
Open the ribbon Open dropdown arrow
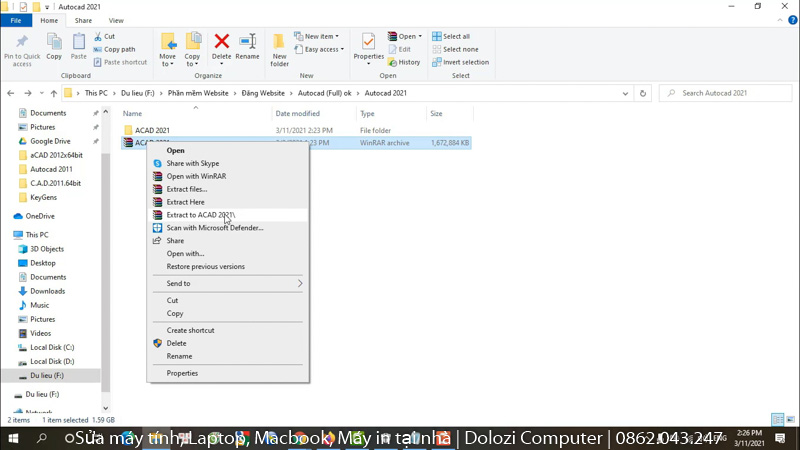point(420,37)
